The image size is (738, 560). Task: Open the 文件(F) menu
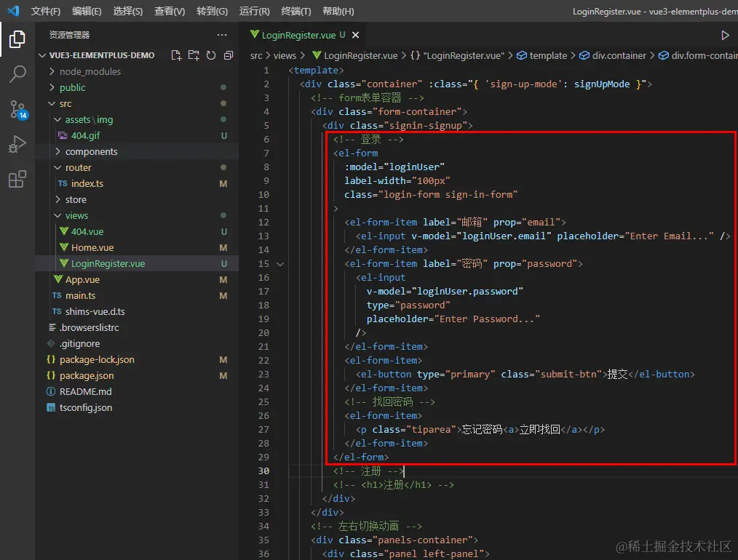point(45,11)
